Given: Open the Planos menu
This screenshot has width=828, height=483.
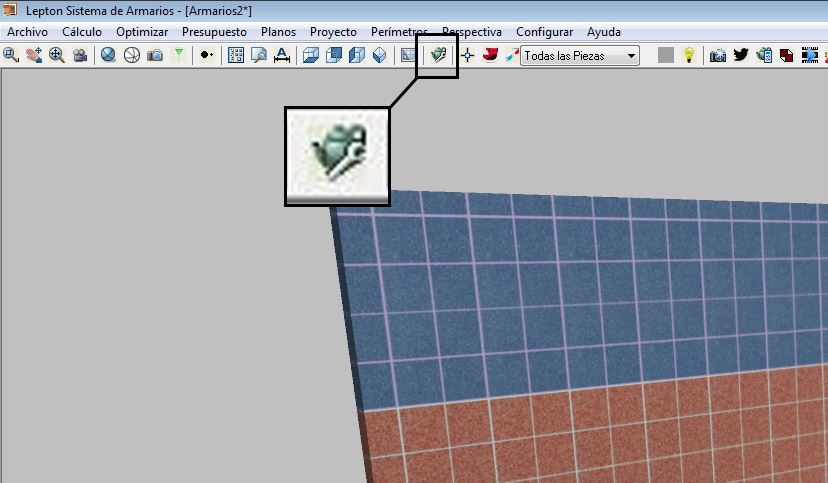Looking at the screenshot, I should 278,32.
